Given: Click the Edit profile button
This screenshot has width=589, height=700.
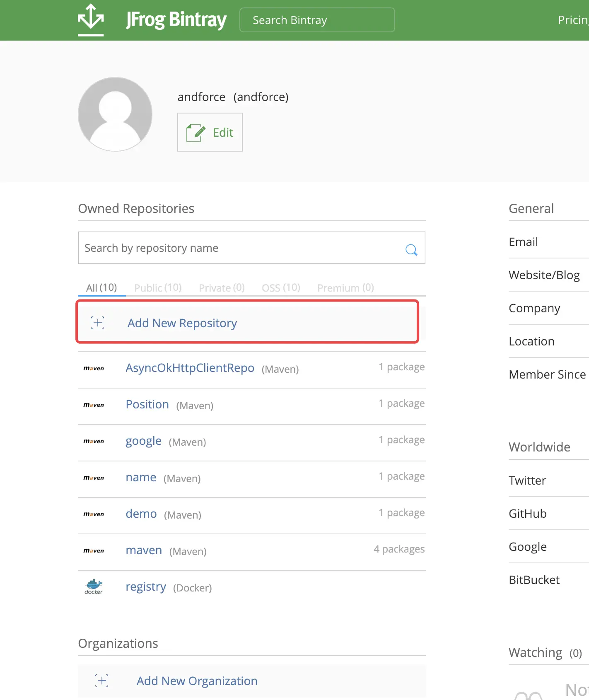Looking at the screenshot, I should (210, 132).
